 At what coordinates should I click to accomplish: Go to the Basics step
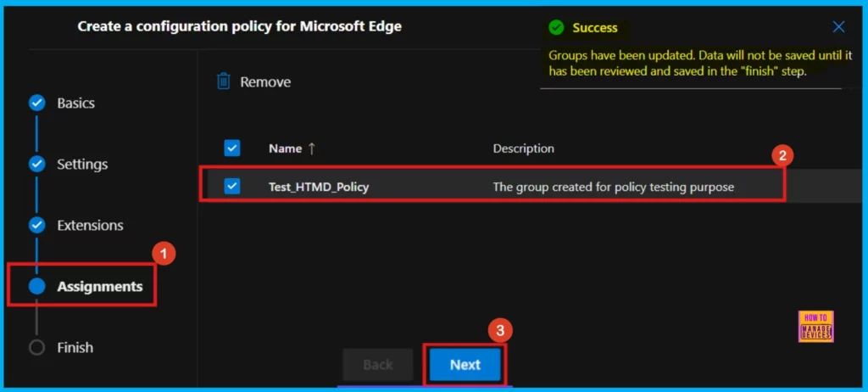(75, 104)
